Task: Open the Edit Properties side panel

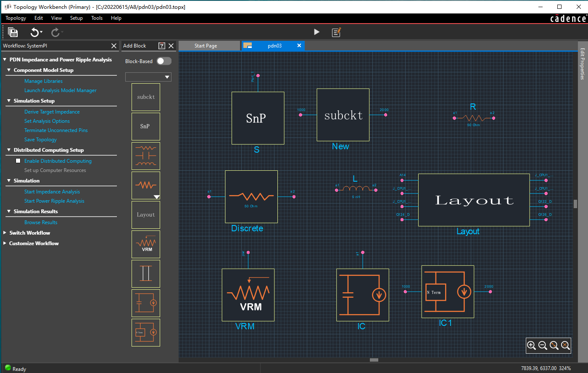Action: (583, 63)
